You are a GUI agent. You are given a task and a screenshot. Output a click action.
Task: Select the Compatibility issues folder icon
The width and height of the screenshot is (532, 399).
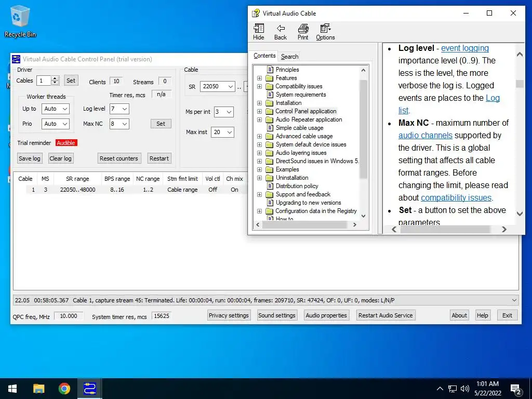pos(270,86)
